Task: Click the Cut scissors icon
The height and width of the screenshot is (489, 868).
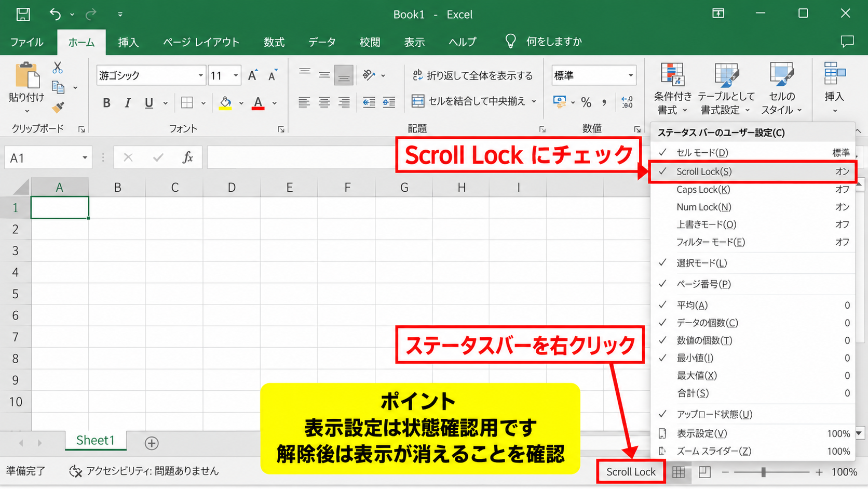Action: pyautogui.click(x=58, y=68)
